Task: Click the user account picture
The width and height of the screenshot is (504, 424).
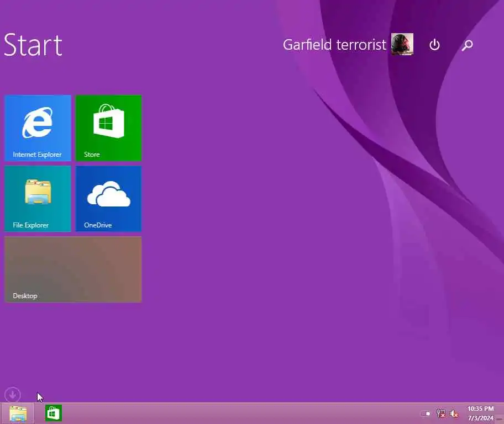Action: pyautogui.click(x=402, y=44)
